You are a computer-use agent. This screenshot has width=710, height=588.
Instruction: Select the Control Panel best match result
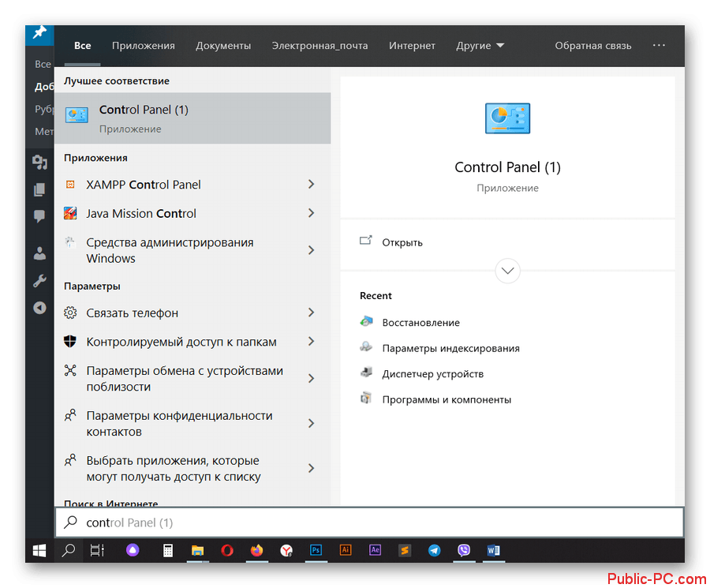192,118
